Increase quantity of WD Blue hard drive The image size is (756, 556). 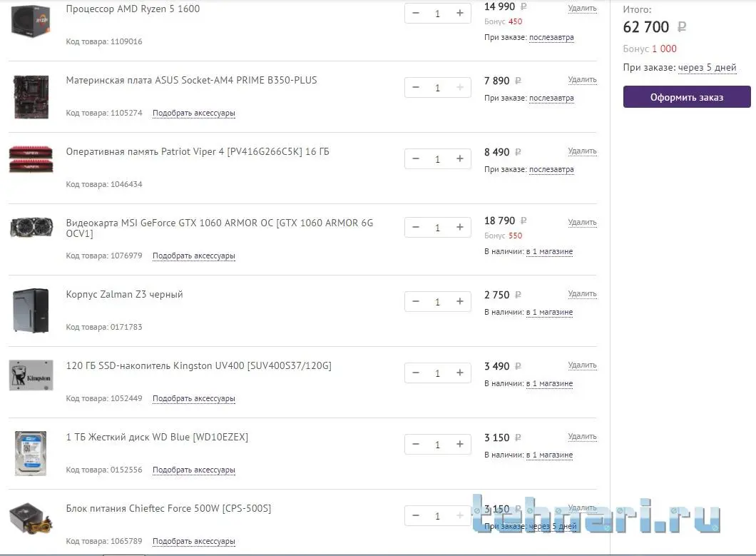point(460,445)
